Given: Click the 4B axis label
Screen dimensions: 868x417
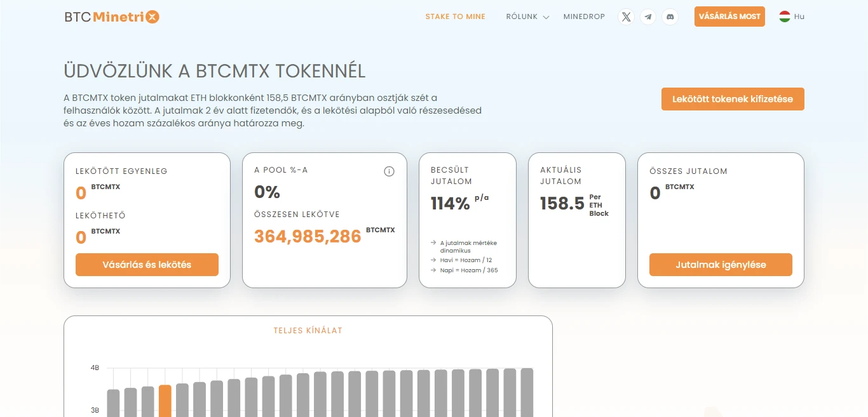Looking at the screenshot, I should point(95,368).
